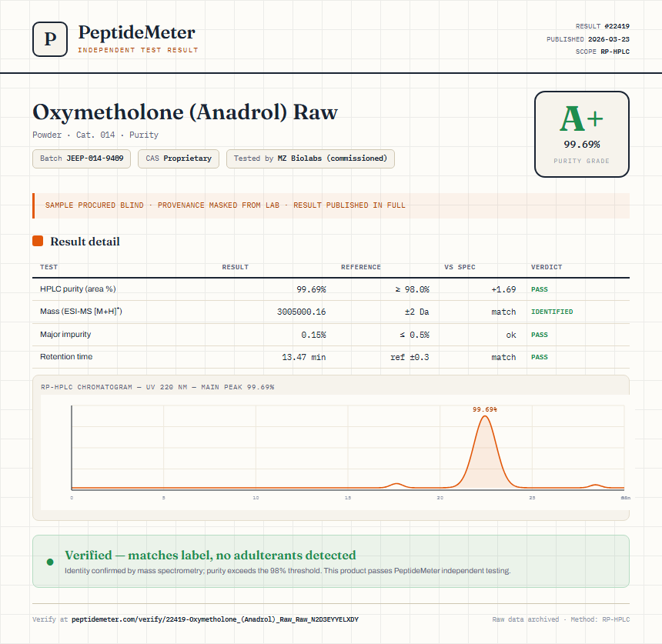Click the green verified status dot

pos(50,562)
